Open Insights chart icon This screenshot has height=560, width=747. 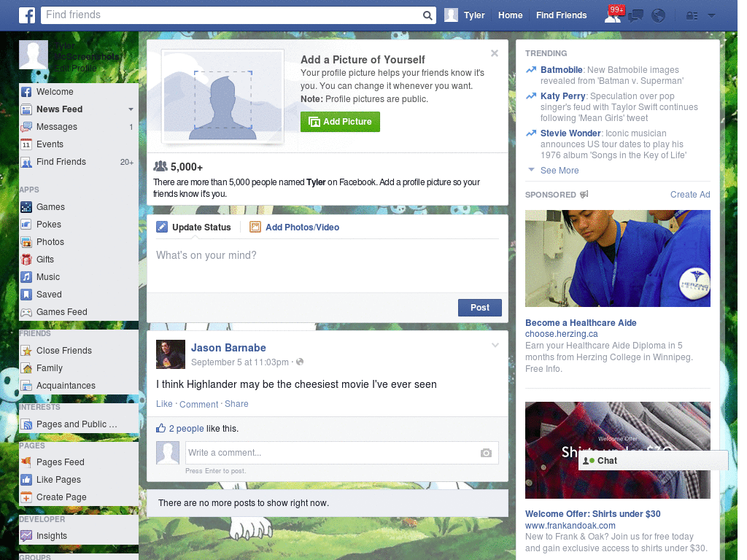coord(26,536)
